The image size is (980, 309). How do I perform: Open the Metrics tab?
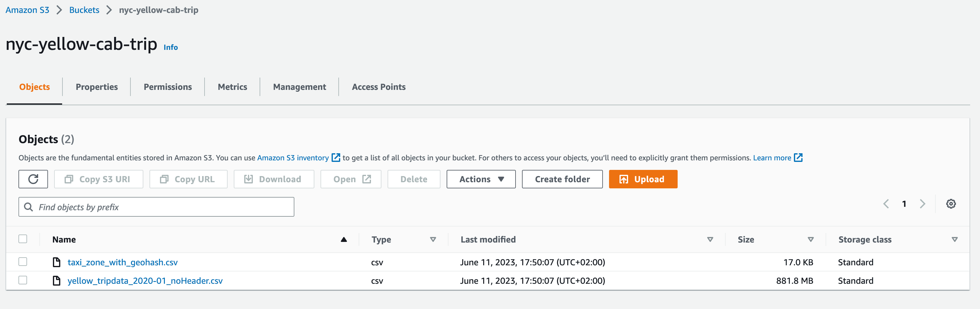[233, 87]
